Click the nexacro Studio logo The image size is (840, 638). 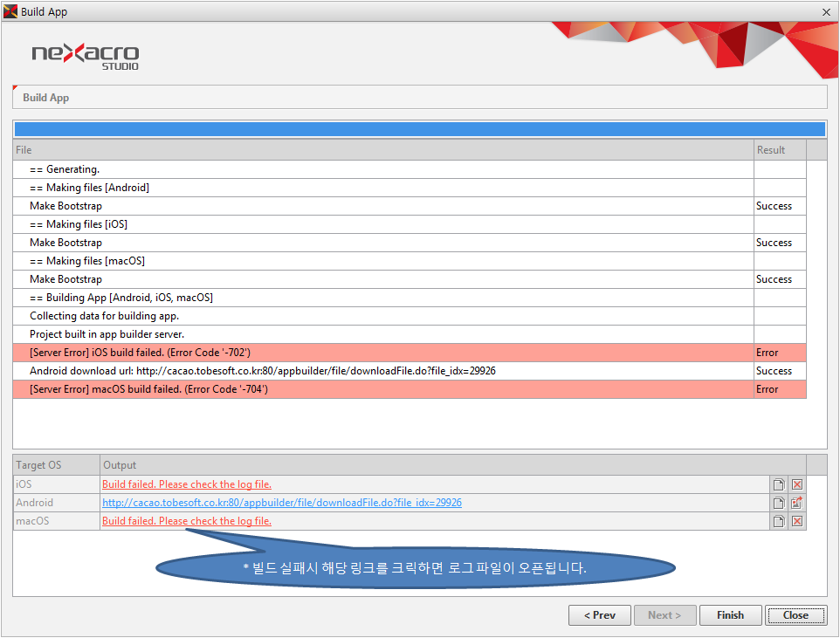[x=85, y=56]
